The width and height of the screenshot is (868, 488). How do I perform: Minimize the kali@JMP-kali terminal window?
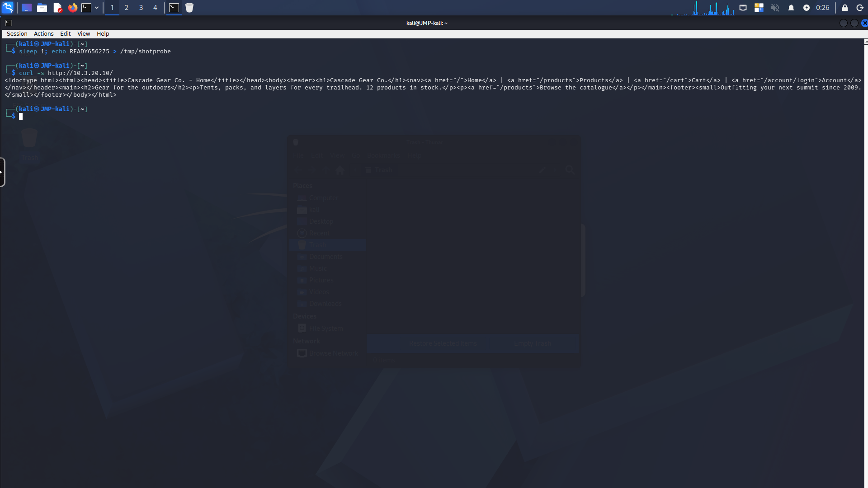pyautogui.click(x=844, y=23)
